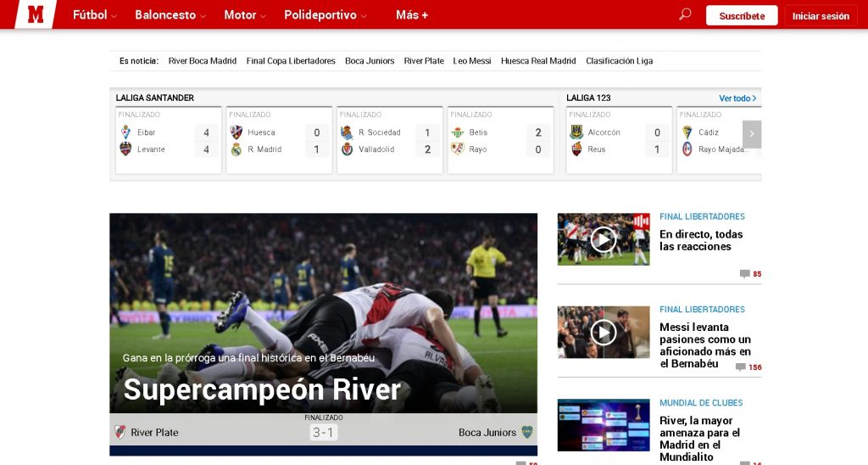868x465 pixels.
Task: Click the Real Madrid crest icon
Action: pos(236,149)
